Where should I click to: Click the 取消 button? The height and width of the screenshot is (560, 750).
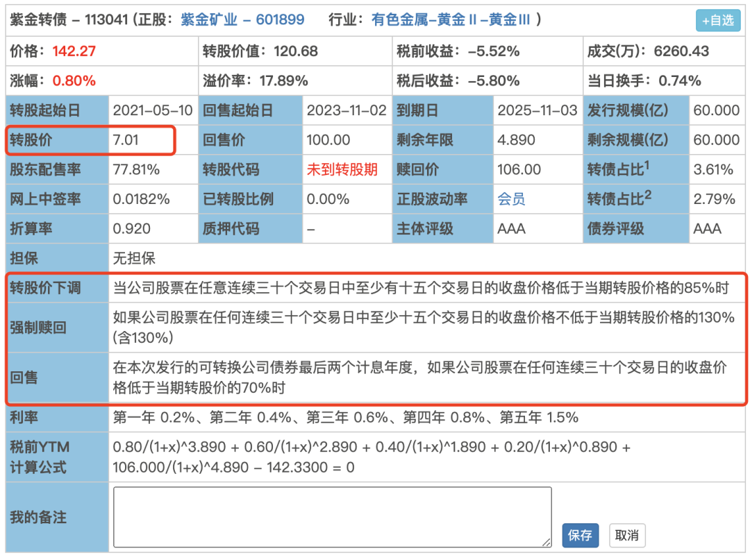pos(627,535)
